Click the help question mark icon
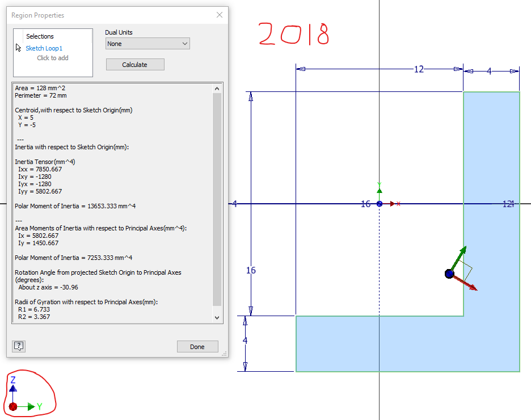The height and width of the screenshot is (420, 531). tap(18, 346)
